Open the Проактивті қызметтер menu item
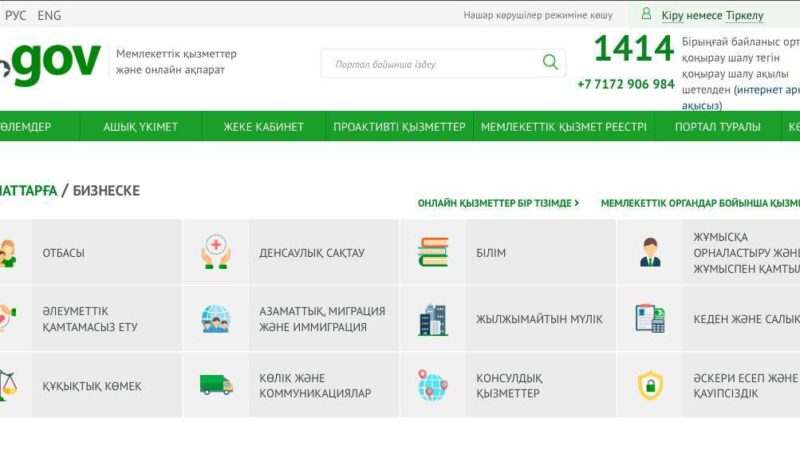 [399, 127]
